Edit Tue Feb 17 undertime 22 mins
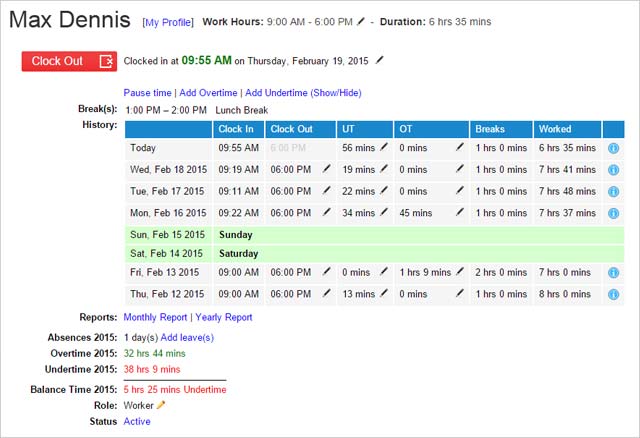Screen dimensions: 640x438 click(x=384, y=190)
